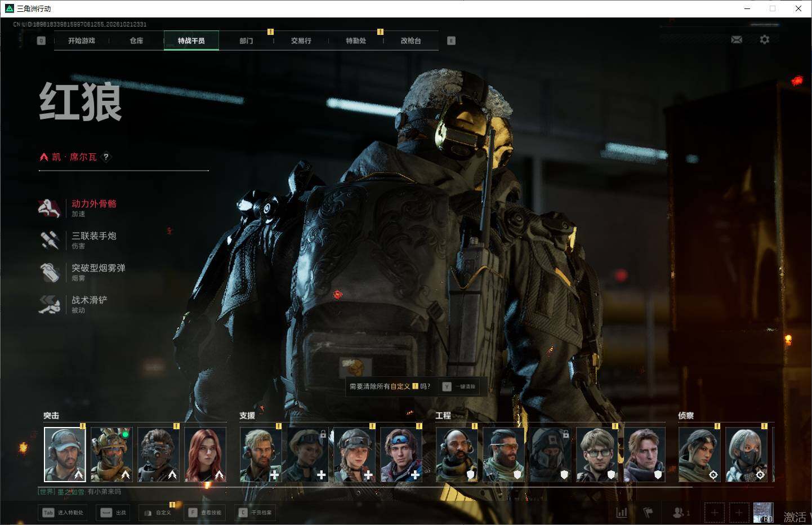Select the masked white-haired recon operator portrait
812x525 pixels.
pos(746,455)
